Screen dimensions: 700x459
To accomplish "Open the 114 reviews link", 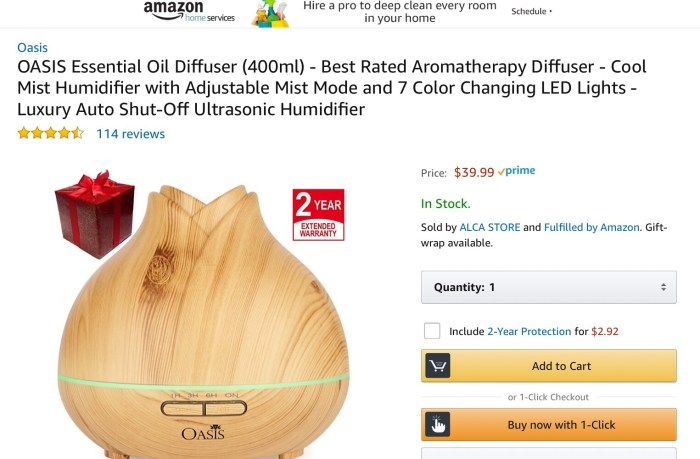I will pos(130,133).
